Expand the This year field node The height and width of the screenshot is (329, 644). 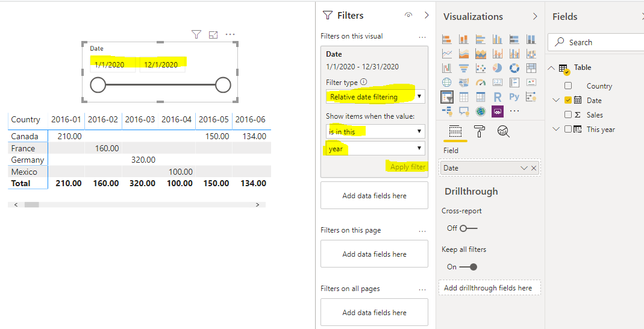pos(556,129)
